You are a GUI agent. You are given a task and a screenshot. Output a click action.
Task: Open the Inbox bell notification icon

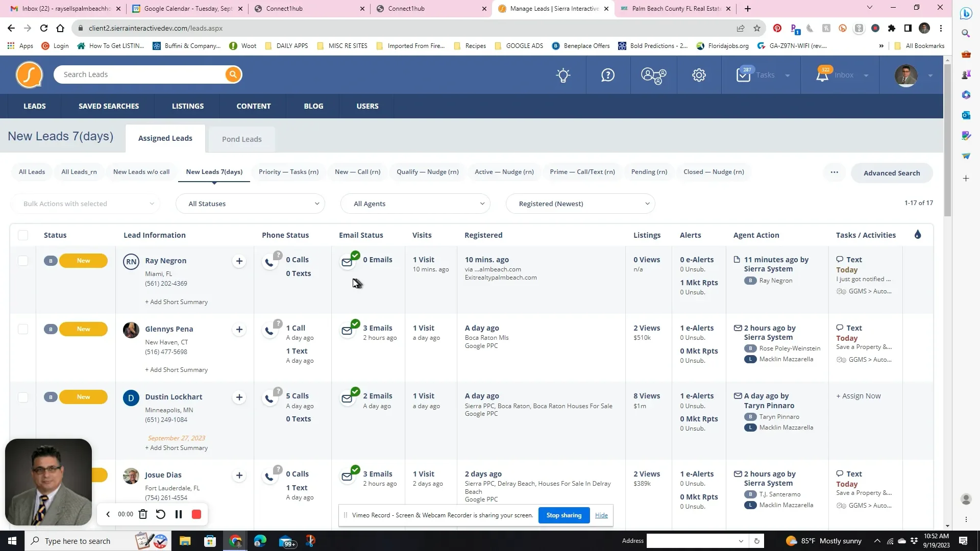pos(822,76)
